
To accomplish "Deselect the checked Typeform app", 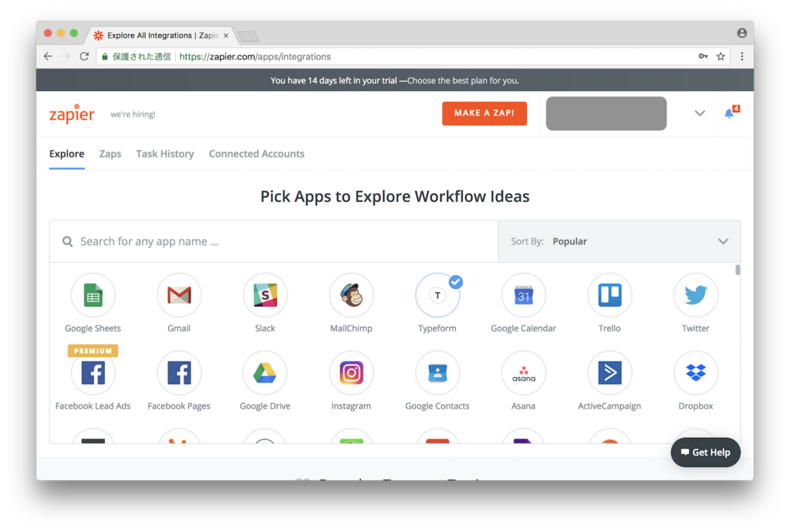I will (437, 295).
